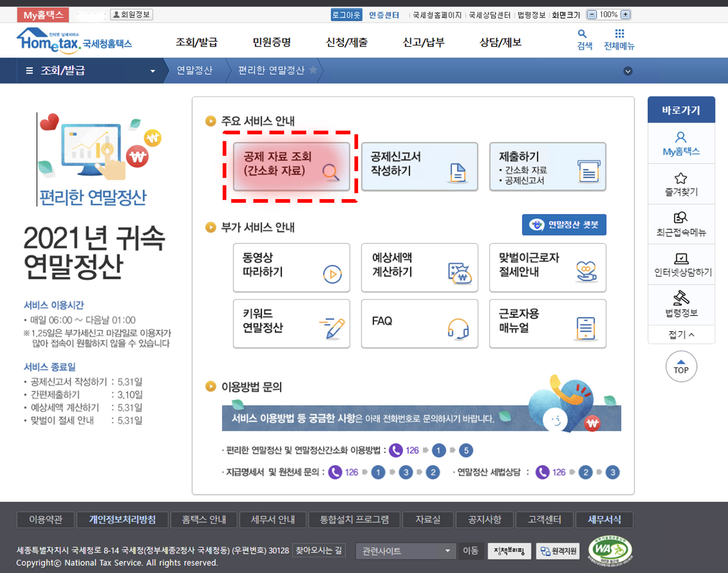Expand breadcrumb bar with the chevron-down circle
Viewport: 728px width, 573px height.
point(628,71)
